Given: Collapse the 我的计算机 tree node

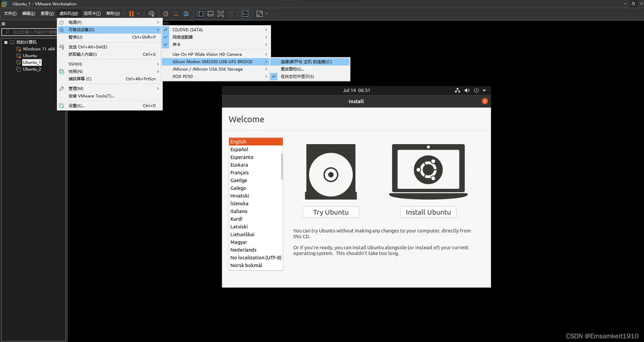Looking at the screenshot, I should pyautogui.click(x=6, y=42).
